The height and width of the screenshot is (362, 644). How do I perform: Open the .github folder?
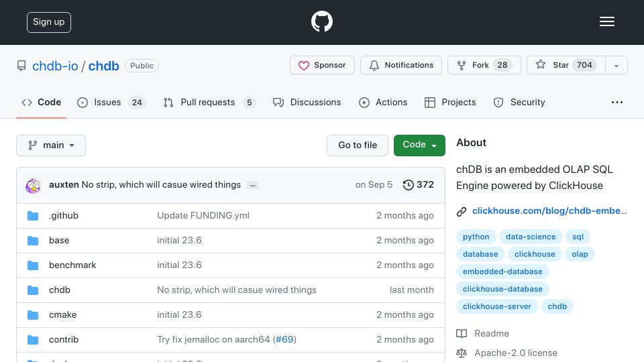(x=64, y=215)
